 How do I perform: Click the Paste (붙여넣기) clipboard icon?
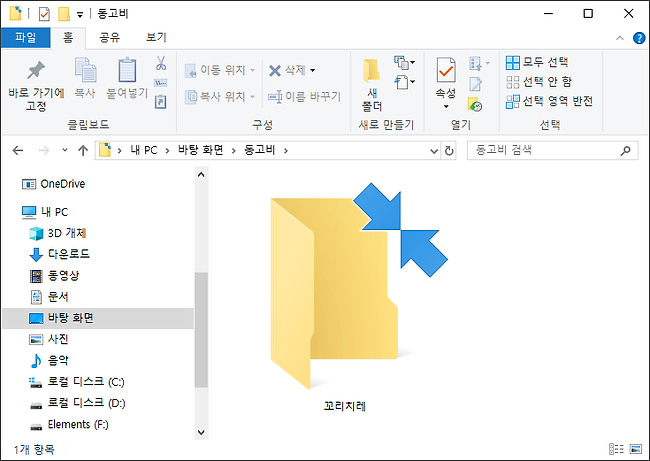127,70
